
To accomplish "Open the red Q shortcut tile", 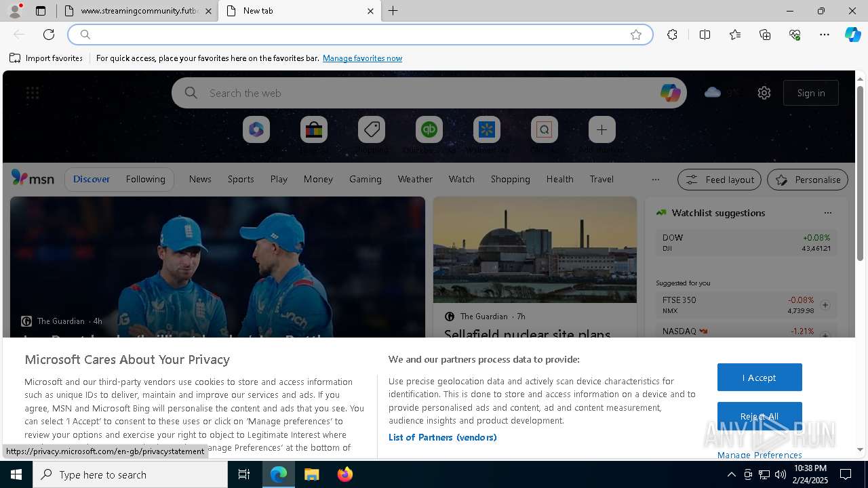I will tap(545, 129).
